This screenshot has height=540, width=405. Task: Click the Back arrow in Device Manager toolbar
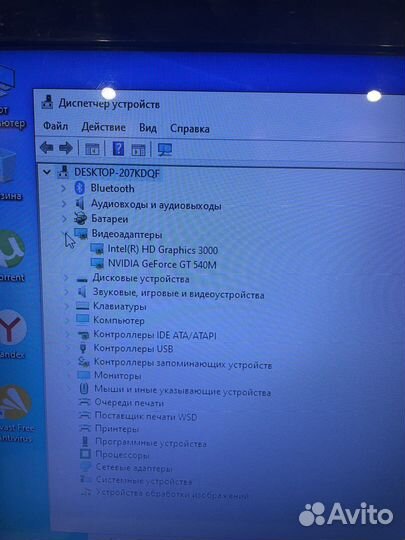coord(46,148)
